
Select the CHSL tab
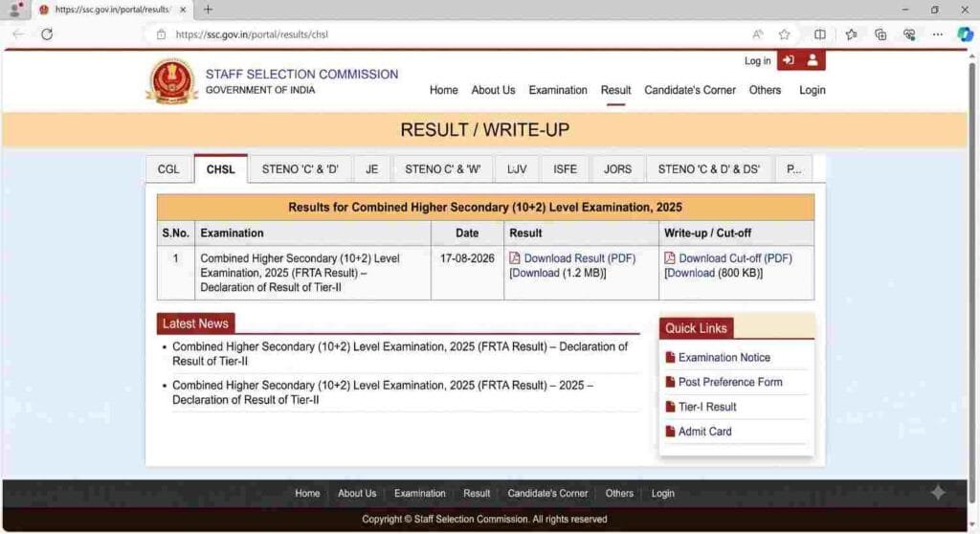pos(221,168)
